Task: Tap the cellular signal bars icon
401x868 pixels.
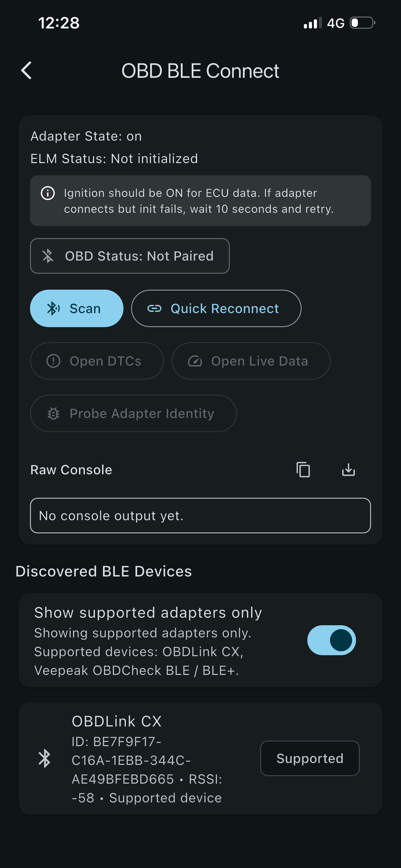Action: coord(313,23)
